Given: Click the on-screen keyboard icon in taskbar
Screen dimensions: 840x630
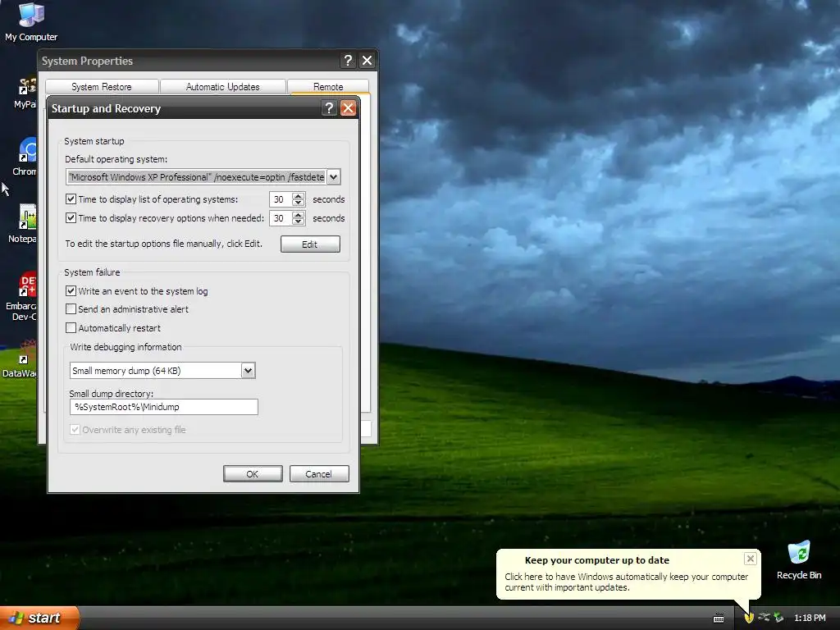Looking at the screenshot, I should click(x=719, y=619).
